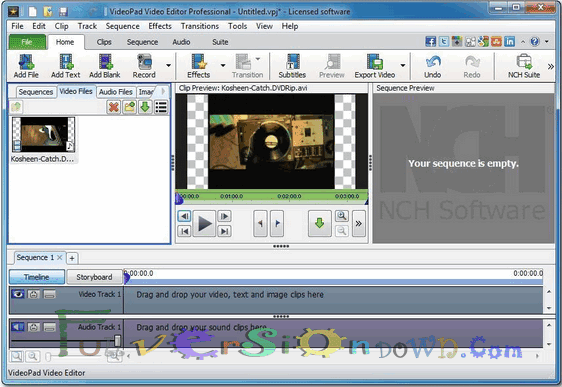Image resolution: width=562 pixels, height=387 pixels.
Task: Click green down arrow in bin toolbar
Action: [x=145, y=107]
